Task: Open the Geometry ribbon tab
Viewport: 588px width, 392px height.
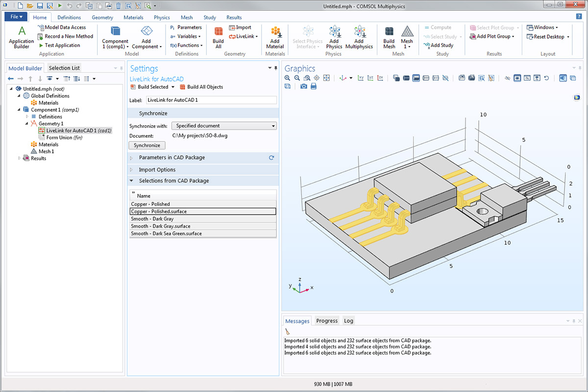Action: (x=102, y=17)
